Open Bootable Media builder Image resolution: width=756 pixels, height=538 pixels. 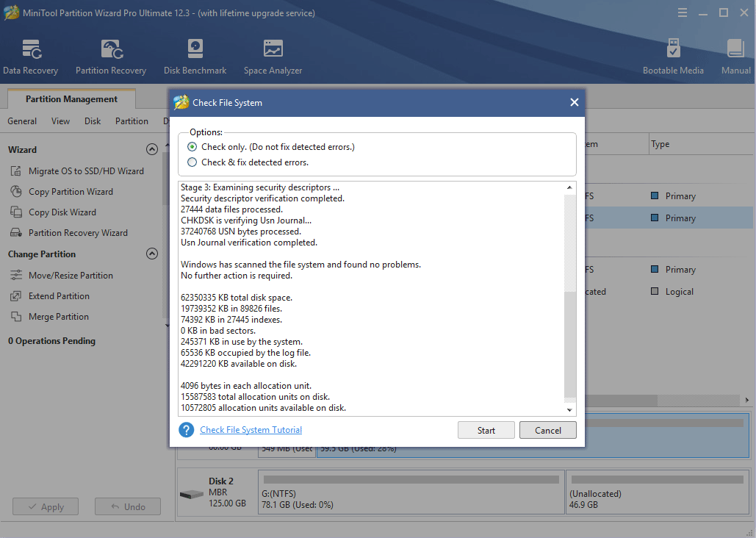673,57
